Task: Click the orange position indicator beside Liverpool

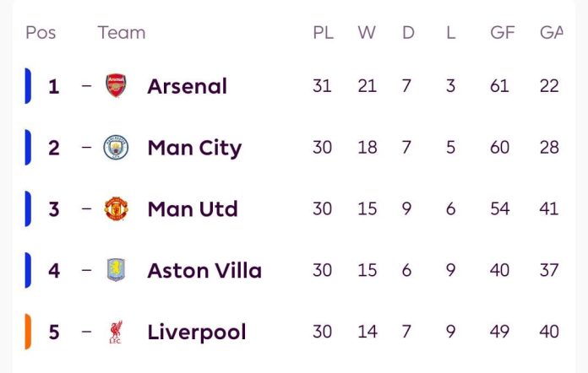Action: point(28,332)
